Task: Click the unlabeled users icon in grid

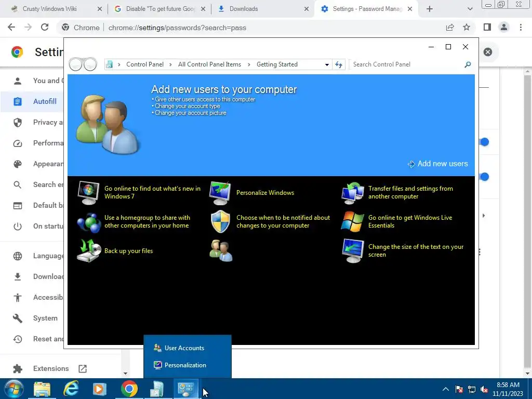Action: (221, 251)
